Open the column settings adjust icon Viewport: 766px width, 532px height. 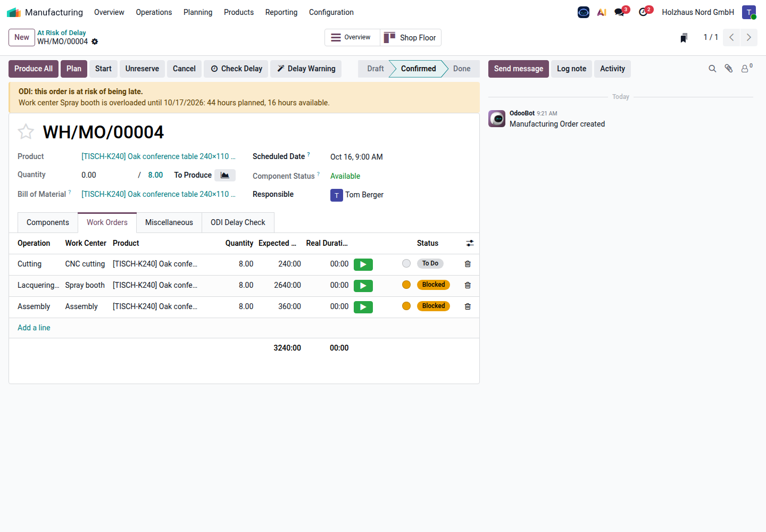[x=470, y=243]
